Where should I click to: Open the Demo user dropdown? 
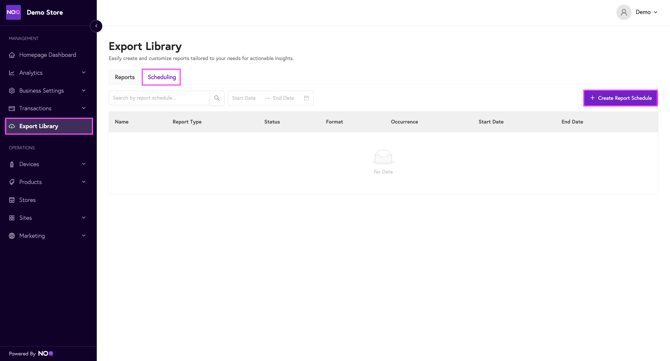646,12
